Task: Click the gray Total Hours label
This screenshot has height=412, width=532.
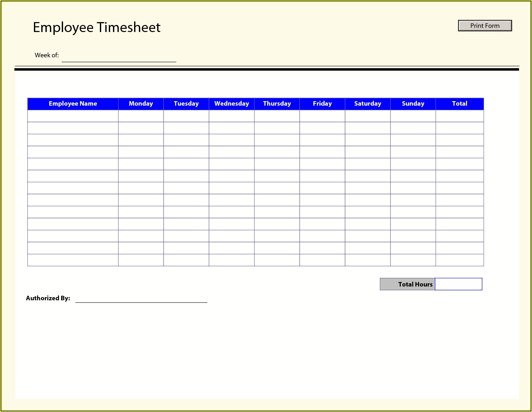Action: click(407, 284)
